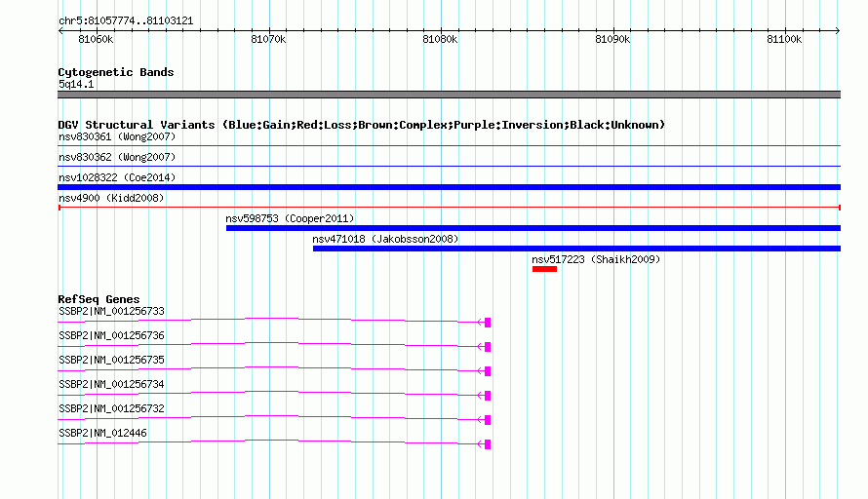868x499 pixels.
Task: Click the 81090k ruler tick label
Action: pyautogui.click(x=612, y=39)
